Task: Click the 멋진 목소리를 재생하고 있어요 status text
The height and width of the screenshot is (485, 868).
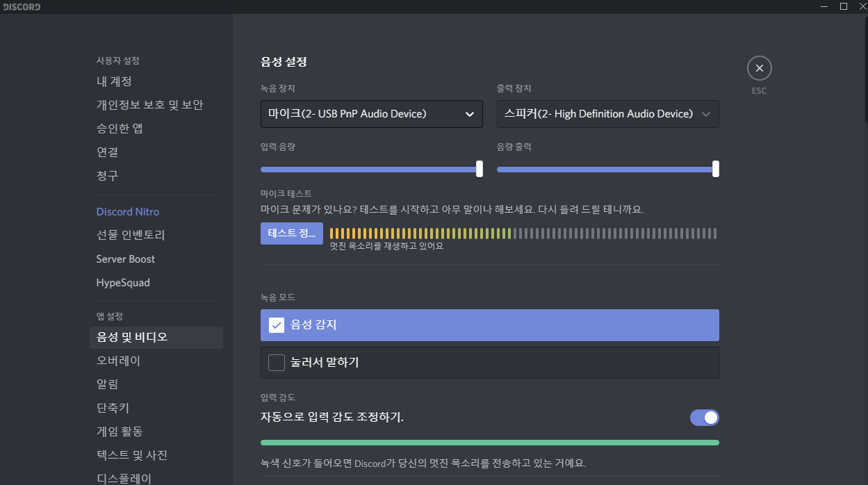Action: [386, 246]
